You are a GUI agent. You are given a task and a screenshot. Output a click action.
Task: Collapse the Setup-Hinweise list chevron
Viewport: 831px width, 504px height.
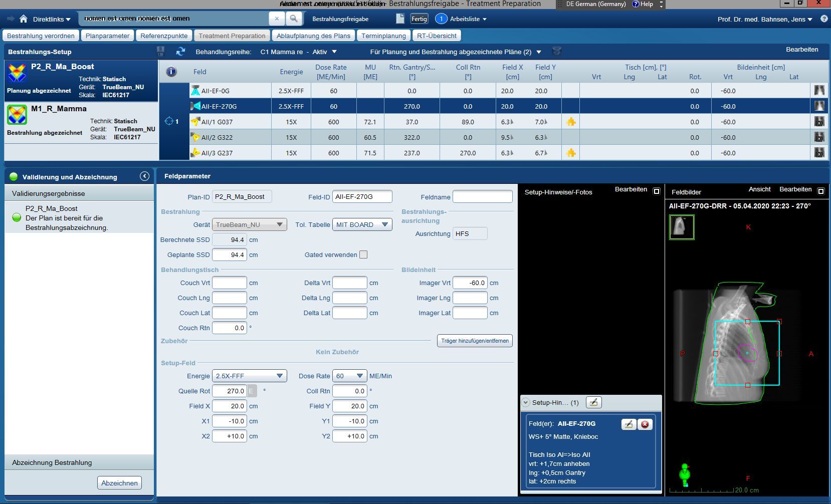[526, 402]
